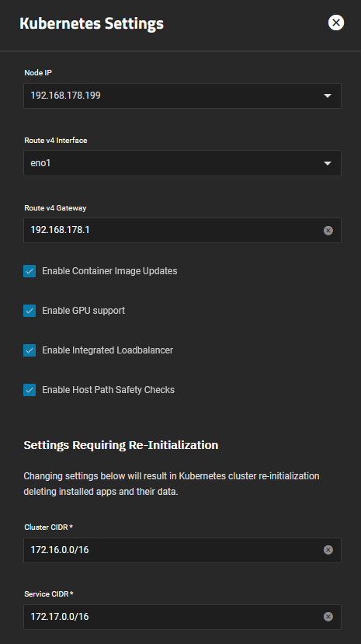361x644 pixels.
Task: Clear the Service CIDR value
Action: coord(328,617)
